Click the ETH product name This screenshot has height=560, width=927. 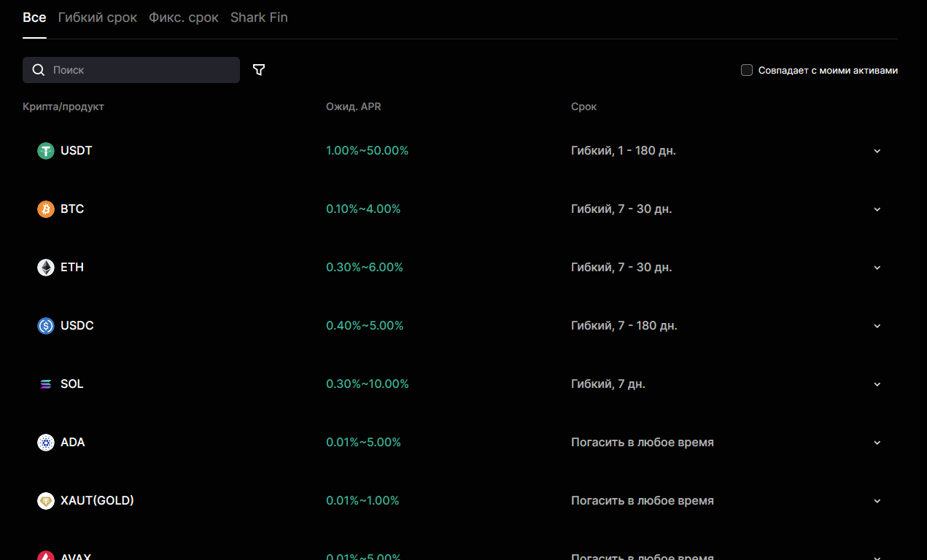72,268
